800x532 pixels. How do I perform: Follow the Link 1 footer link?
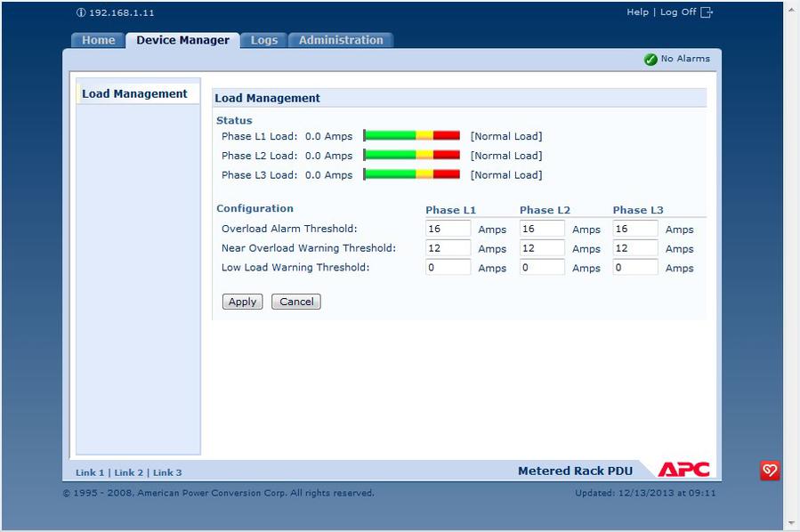90,472
